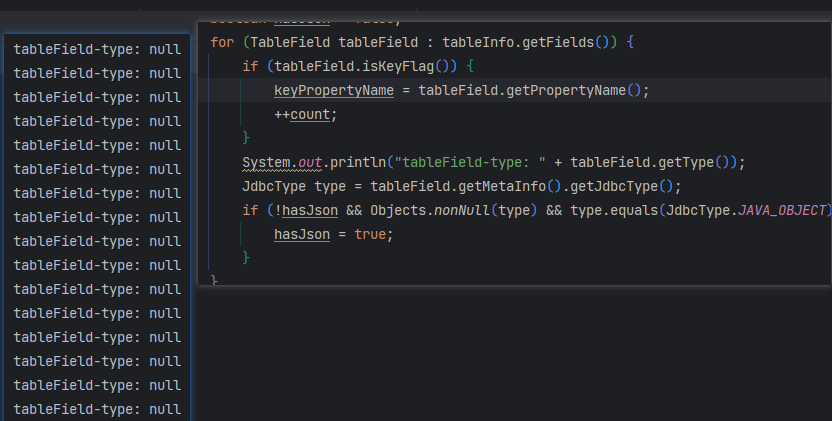Place cursor on 'keyPropertyName' variable
Screen dimensions: 832x421
click(334, 90)
